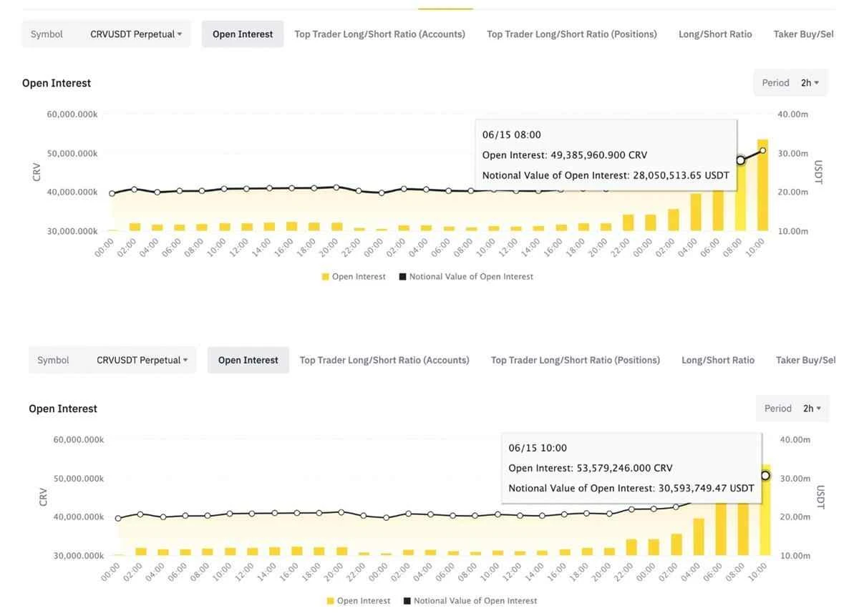Screen dimensions: 859x616
Task: Click the first 00:00 line point on lower chart
Action: (x=118, y=519)
